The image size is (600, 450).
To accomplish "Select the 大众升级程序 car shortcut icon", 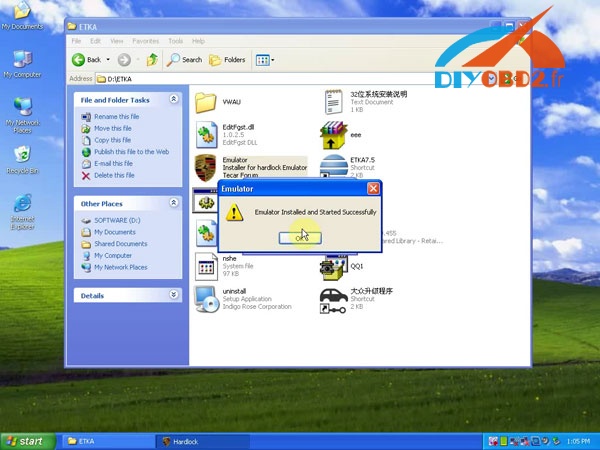I will (333, 301).
